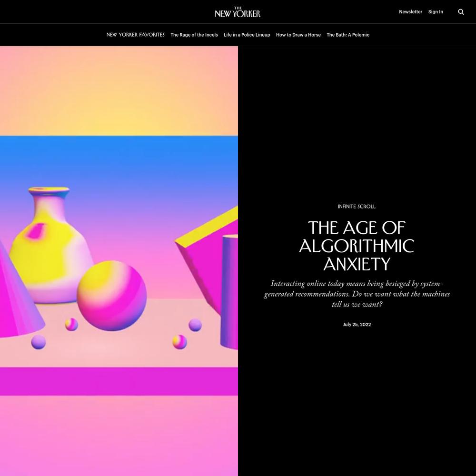Open search with the magnifier icon

tap(461, 12)
